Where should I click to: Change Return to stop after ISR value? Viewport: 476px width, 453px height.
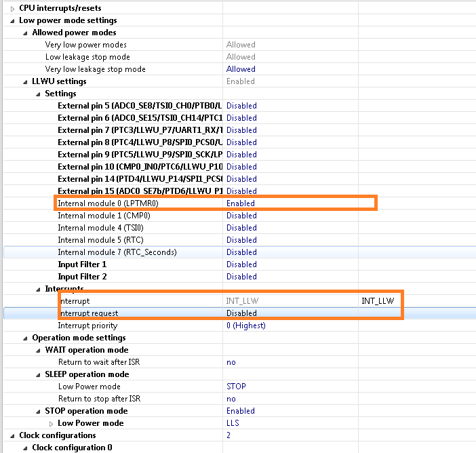[x=231, y=399]
